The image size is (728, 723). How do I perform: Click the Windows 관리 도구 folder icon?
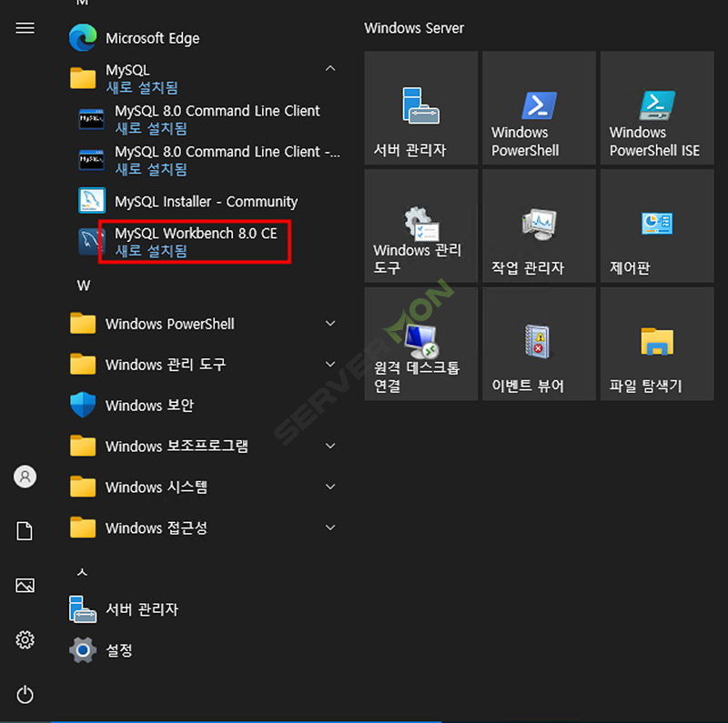[x=83, y=365]
